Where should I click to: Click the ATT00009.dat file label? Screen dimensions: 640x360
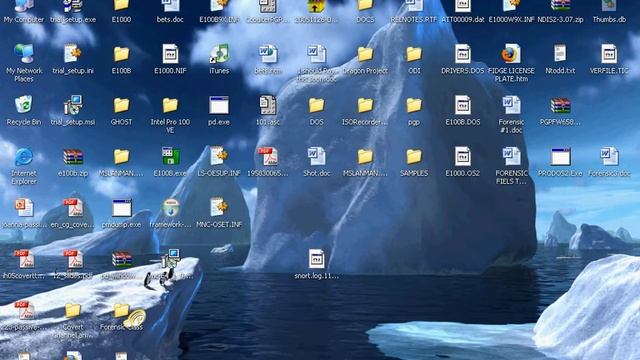462,19
